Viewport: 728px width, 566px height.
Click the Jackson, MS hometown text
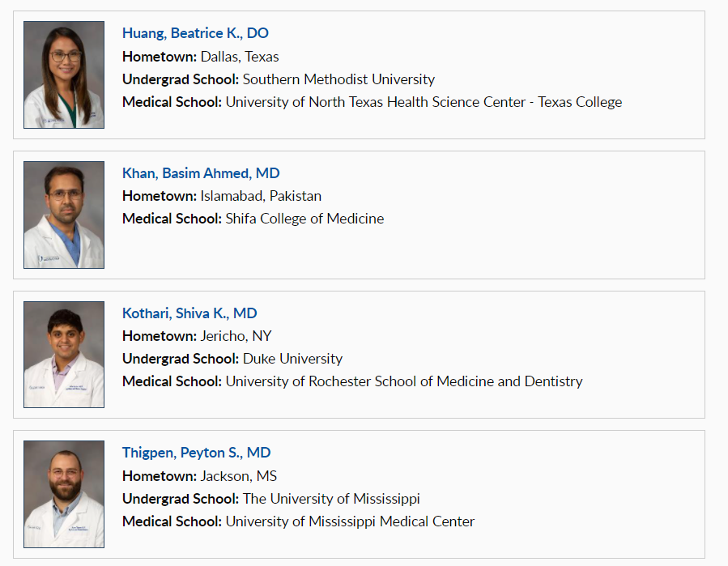(239, 476)
